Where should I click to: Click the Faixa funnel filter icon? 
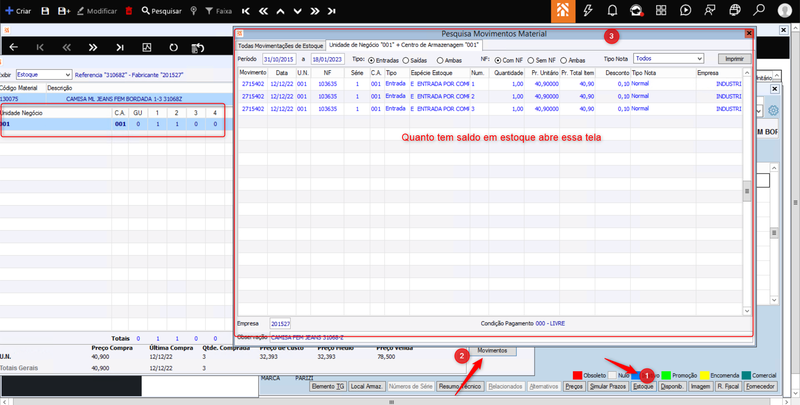(209, 11)
